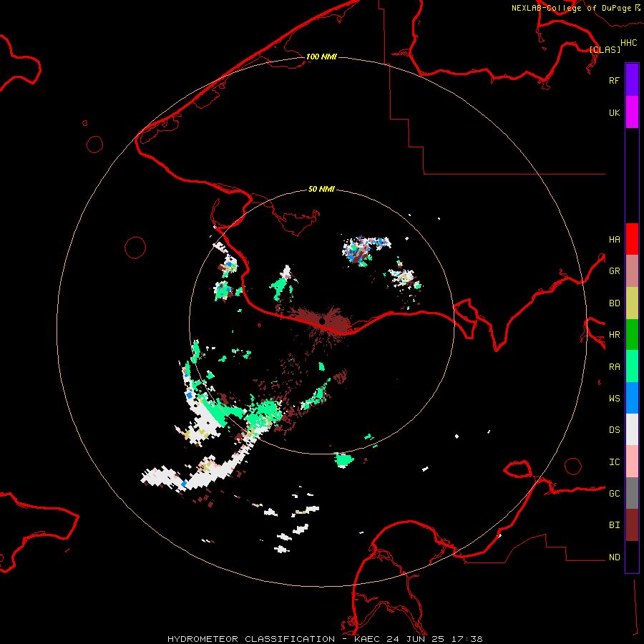This screenshot has width=644, height=644.
Task: Click the radar site center dot
Action: [x=323, y=321]
